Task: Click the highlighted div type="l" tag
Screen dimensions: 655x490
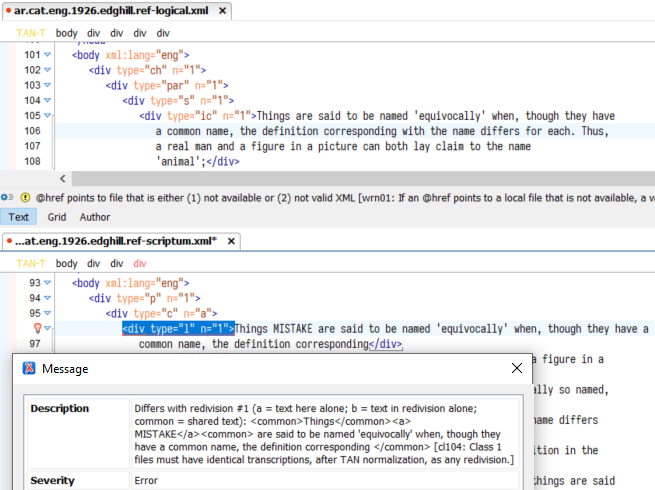Action: point(178,329)
